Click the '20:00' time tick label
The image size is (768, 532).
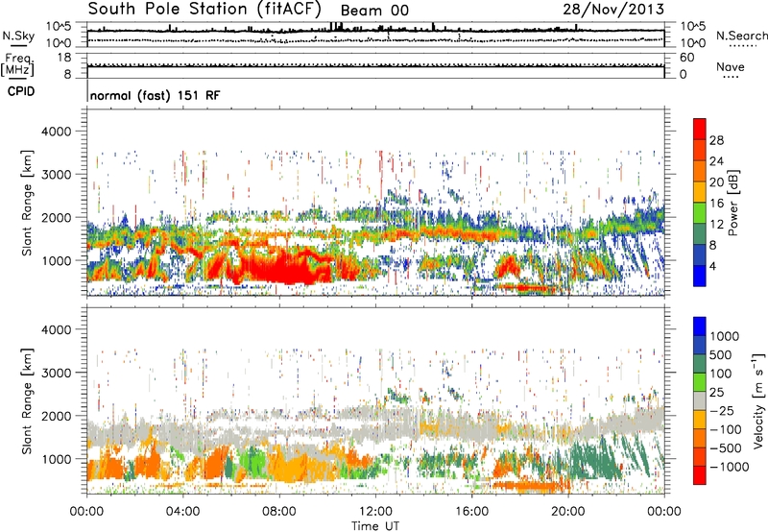pyautogui.click(x=567, y=512)
